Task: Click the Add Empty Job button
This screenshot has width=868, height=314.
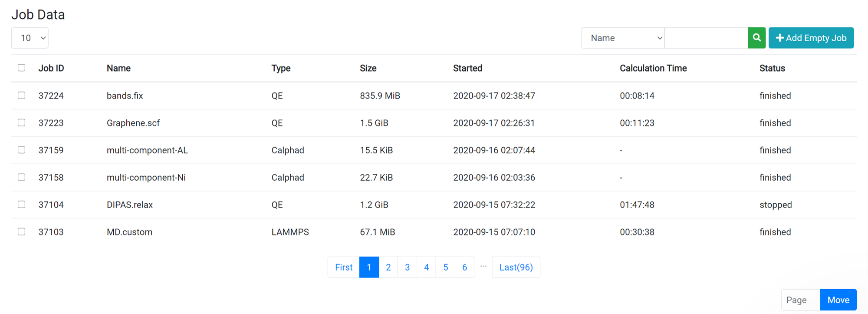Action: [811, 38]
